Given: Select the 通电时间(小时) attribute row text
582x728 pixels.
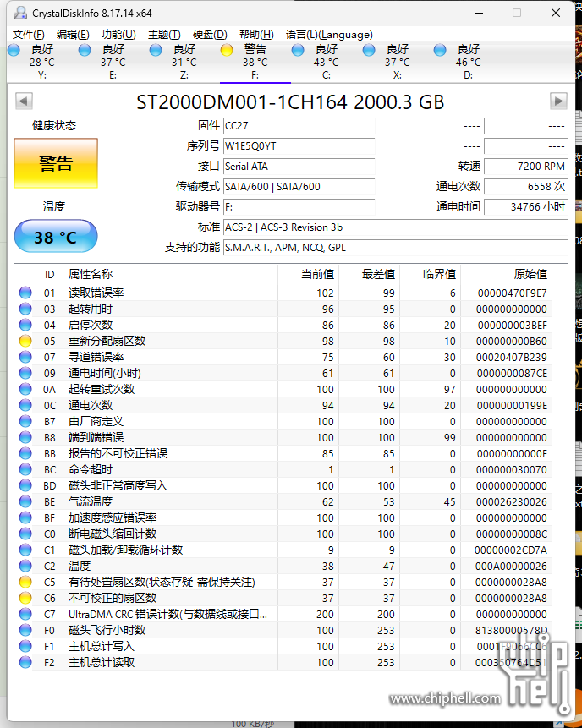Looking at the screenshot, I should (105, 373).
